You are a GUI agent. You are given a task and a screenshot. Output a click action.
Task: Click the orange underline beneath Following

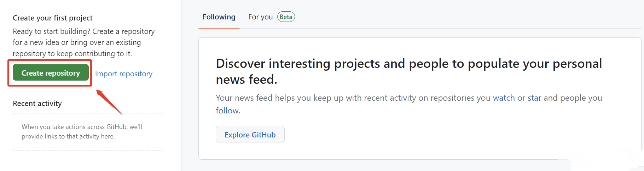tap(219, 28)
